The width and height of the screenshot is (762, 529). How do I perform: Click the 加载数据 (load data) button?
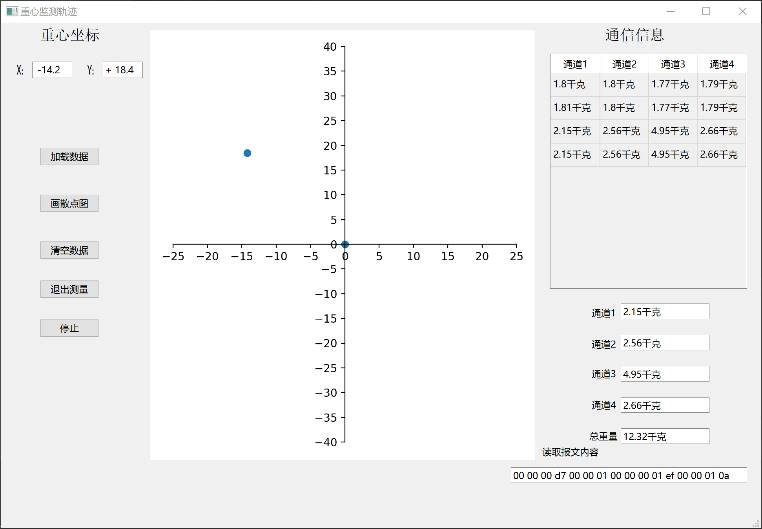[69, 157]
